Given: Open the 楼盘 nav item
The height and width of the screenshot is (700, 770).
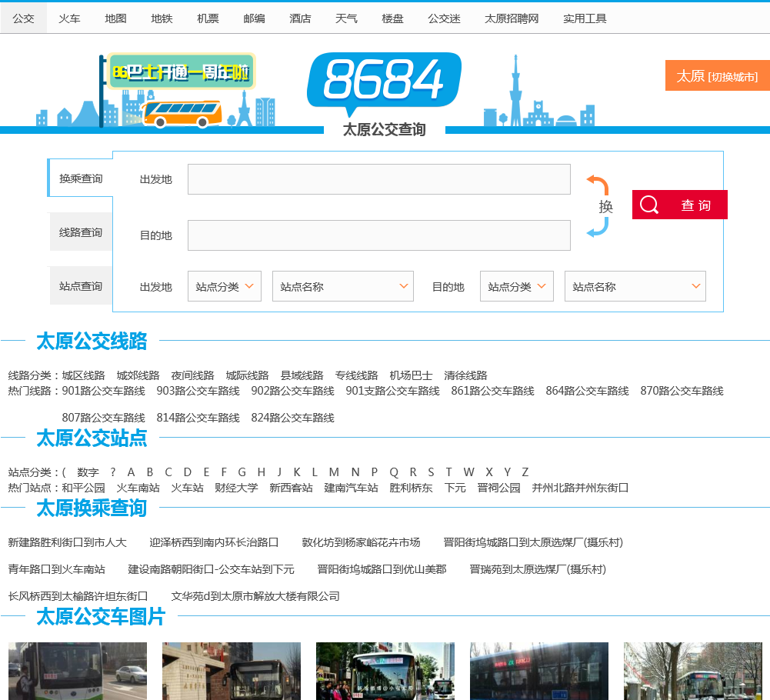Looking at the screenshot, I should click(392, 18).
